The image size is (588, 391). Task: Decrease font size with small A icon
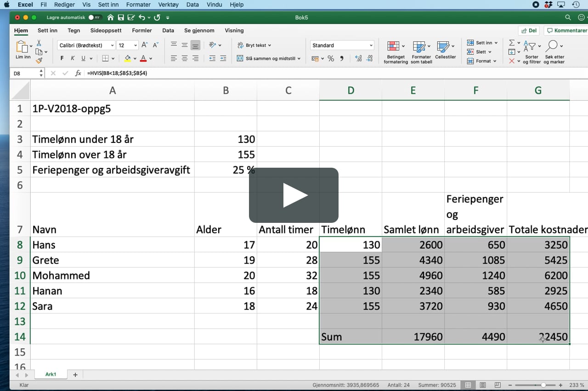tap(155, 45)
